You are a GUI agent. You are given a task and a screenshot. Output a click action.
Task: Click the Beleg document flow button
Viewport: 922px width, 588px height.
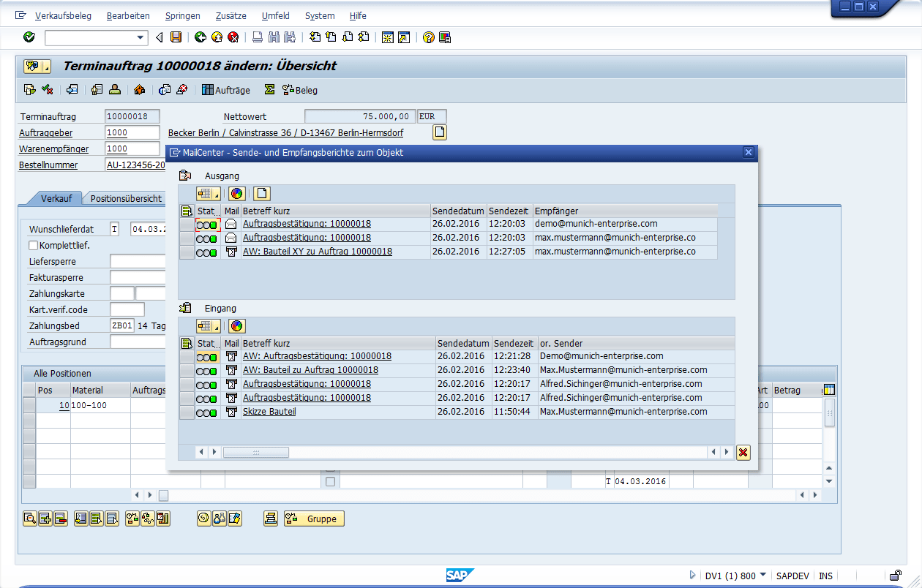300,90
